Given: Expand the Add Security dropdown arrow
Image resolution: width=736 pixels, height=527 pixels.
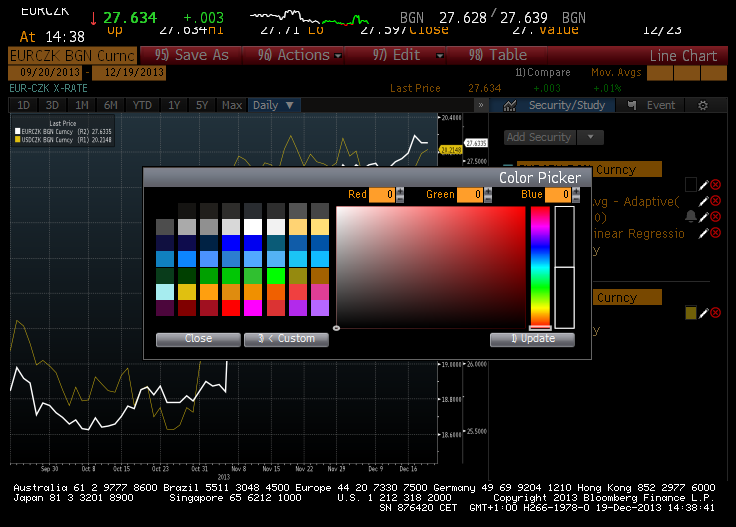Looking at the screenshot, I should [x=590, y=137].
